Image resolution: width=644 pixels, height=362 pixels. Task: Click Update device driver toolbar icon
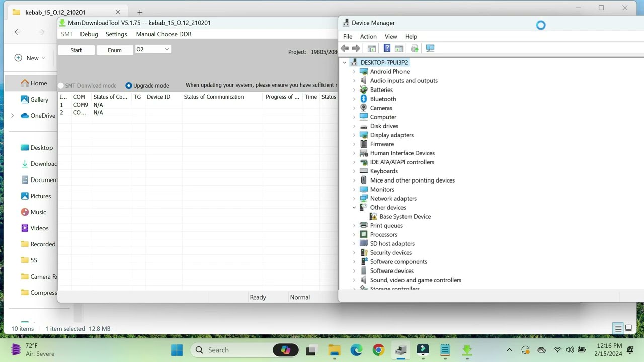tap(415, 48)
